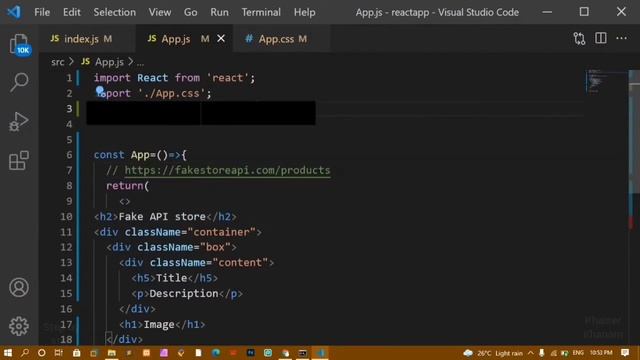Click the VS Code logo in title bar
This screenshot has height=360, width=640.
pos(14,12)
